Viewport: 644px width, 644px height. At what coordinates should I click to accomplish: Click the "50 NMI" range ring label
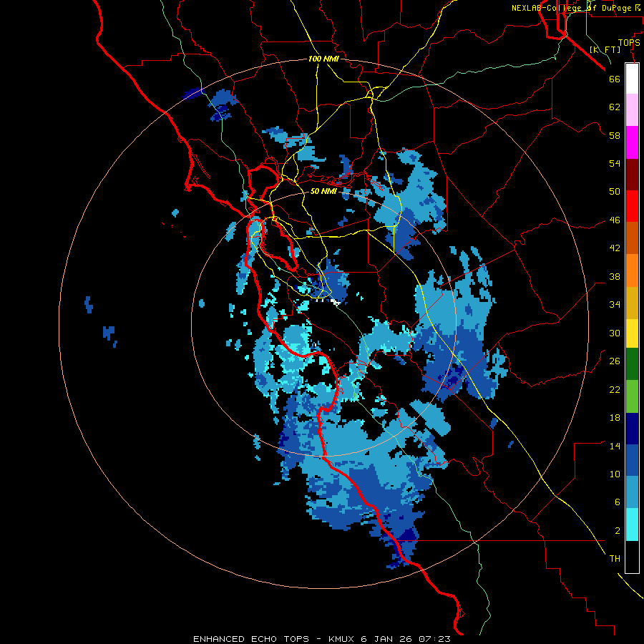pos(323,191)
